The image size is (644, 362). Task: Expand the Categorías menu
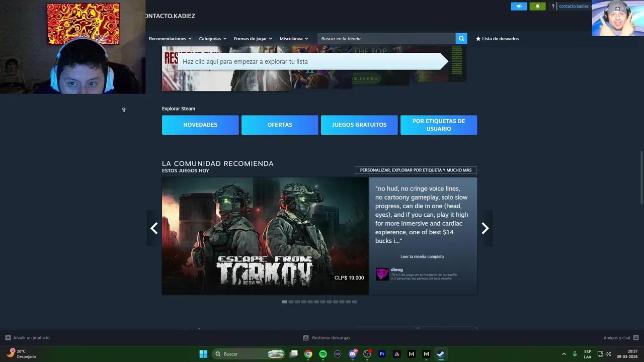[213, 39]
